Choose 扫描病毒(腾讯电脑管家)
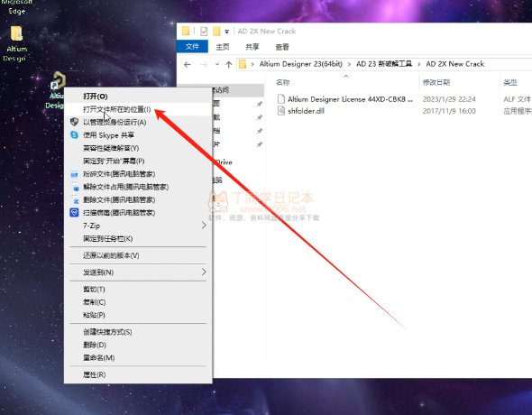 click(139, 212)
